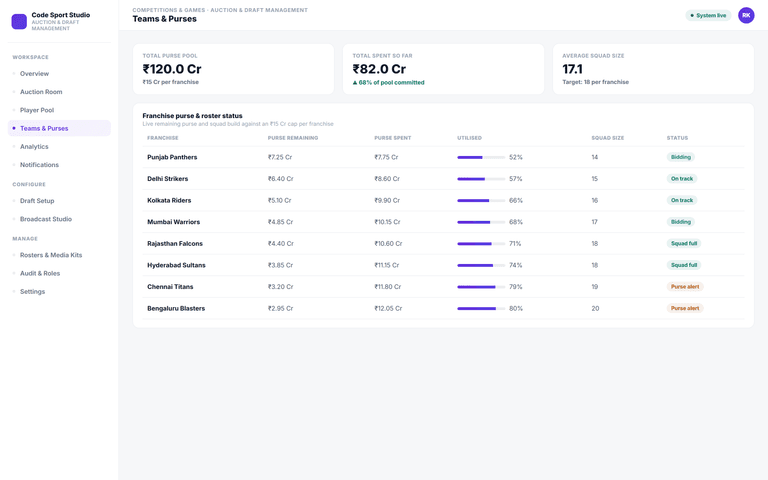The image size is (768, 480).
Task: Sort by Purse Spent column header
Action: (x=393, y=138)
